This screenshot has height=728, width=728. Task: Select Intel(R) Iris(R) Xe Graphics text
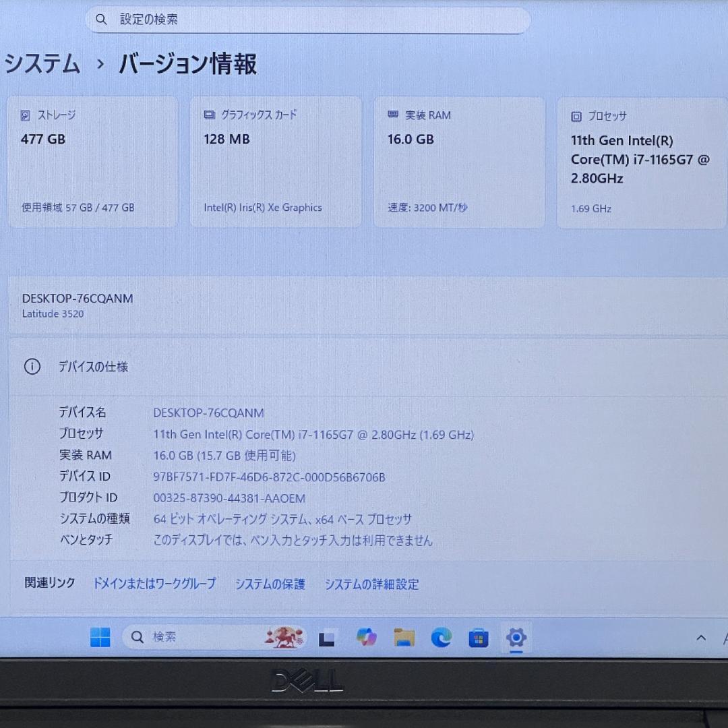263,208
